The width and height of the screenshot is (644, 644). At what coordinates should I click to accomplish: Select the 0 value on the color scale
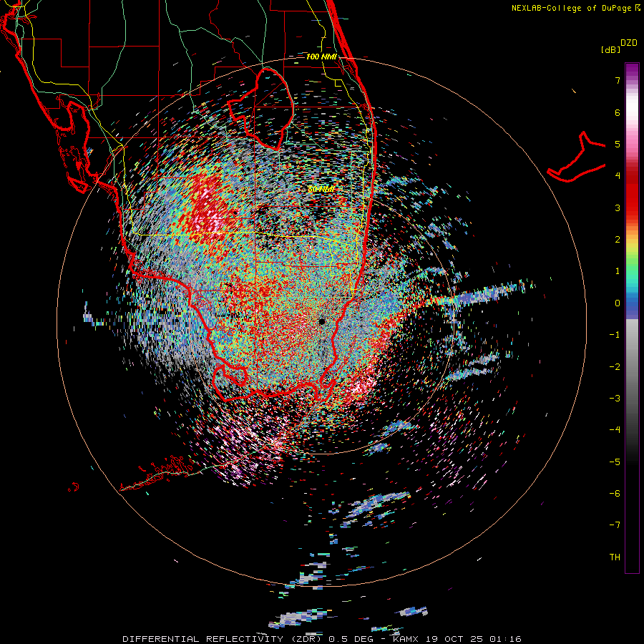point(618,303)
